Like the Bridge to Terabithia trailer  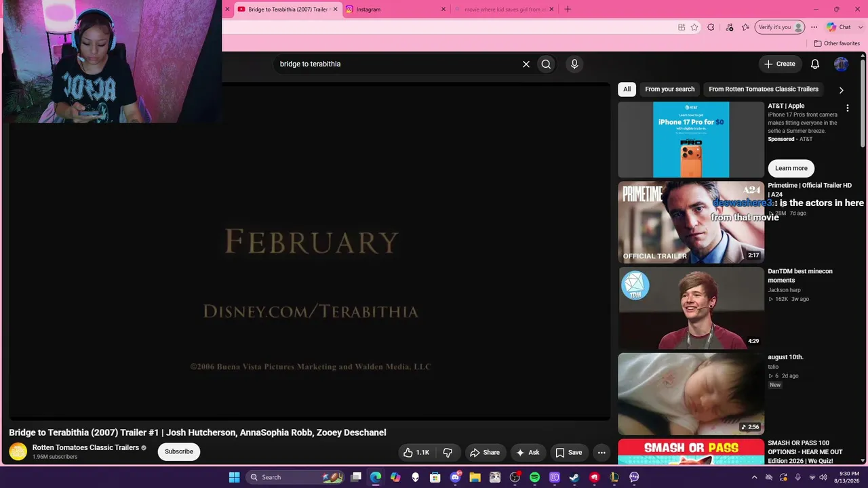(417, 452)
